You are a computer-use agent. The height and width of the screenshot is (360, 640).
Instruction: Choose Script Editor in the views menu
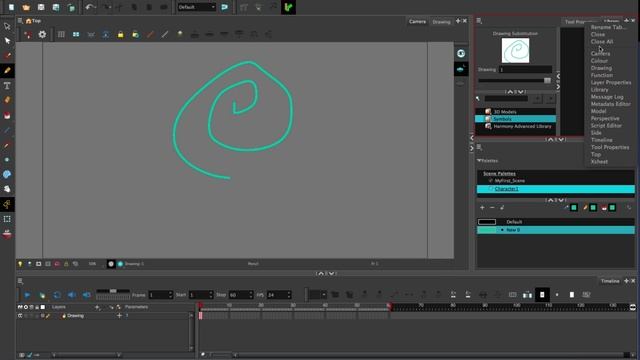[606, 126]
